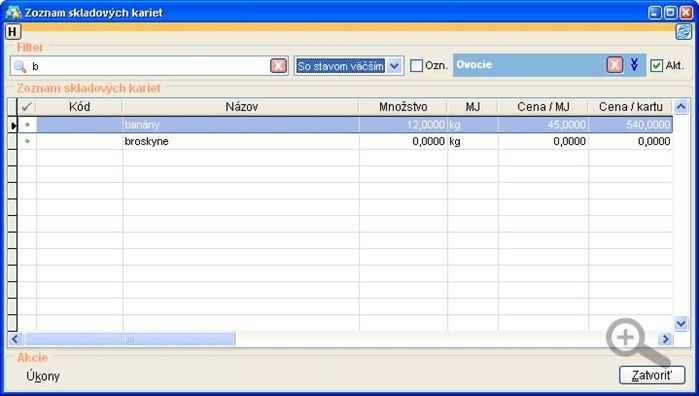Clear the search text with red X
Viewport: 699px width, 396px height.
pyautogui.click(x=279, y=66)
